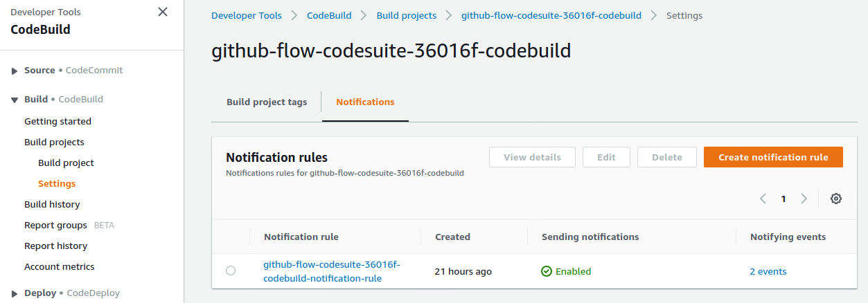Click the Edit button
Image resolution: width=868 pixels, height=303 pixels.
click(x=606, y=157)
